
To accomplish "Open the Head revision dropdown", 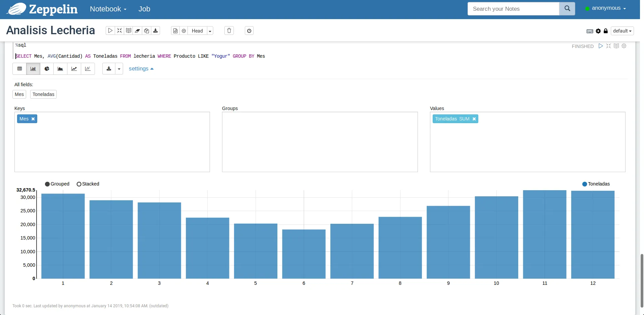I will [x=210, y=31].
